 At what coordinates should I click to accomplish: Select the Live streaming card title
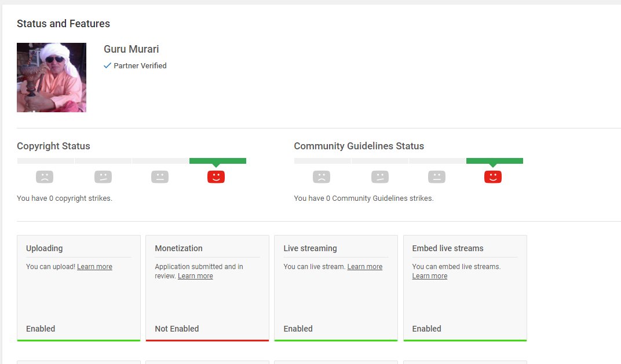click(x=310, y=248)
